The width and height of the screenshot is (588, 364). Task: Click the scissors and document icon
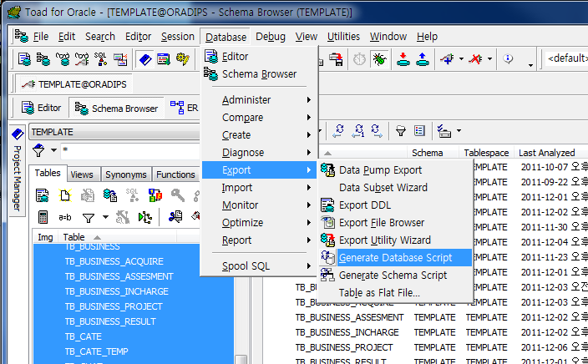click(175, 217)
